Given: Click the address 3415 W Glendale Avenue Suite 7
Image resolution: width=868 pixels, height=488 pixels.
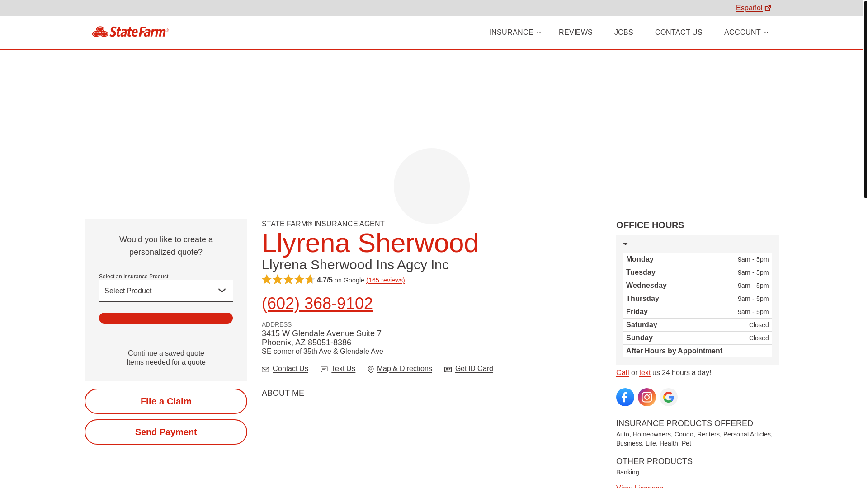Looking at the screenshot, I should [x=321, y=333].
